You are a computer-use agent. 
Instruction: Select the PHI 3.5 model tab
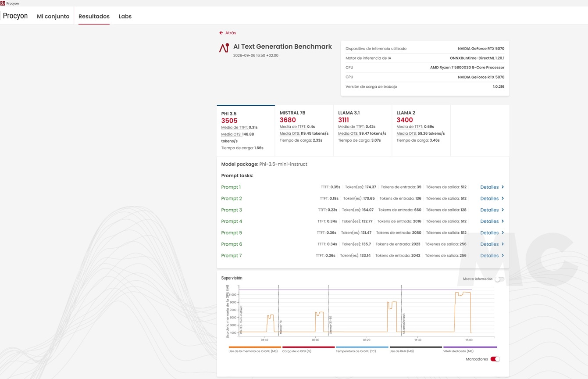click(246, 130)
